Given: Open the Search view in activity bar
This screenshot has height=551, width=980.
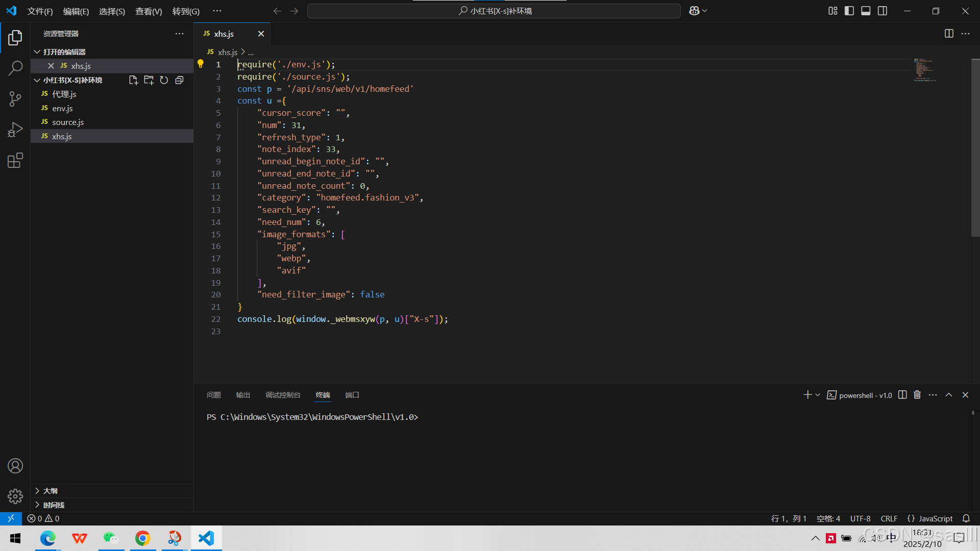Looking at the screenshot, I should 15,68.
